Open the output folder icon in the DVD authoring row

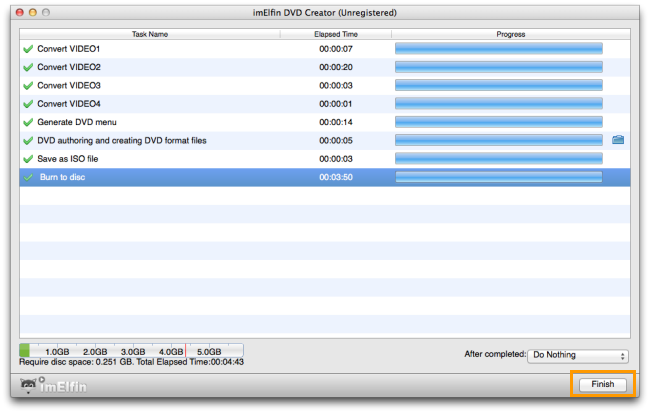point(618,140)
